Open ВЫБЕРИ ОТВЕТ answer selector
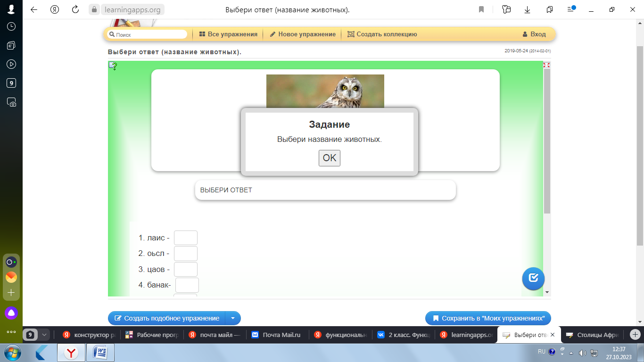This screenshot has height=362, width=644. (x=325, y=190)
